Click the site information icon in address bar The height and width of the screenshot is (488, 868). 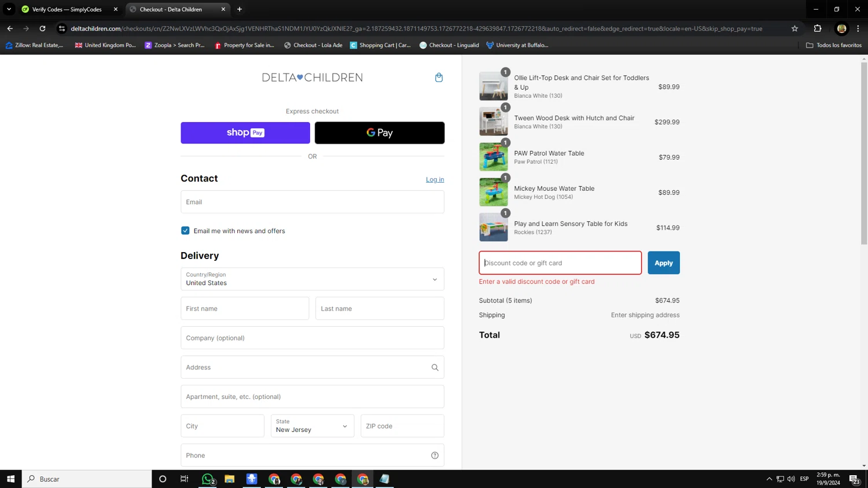pyautogui.click(x=62, y=28)
